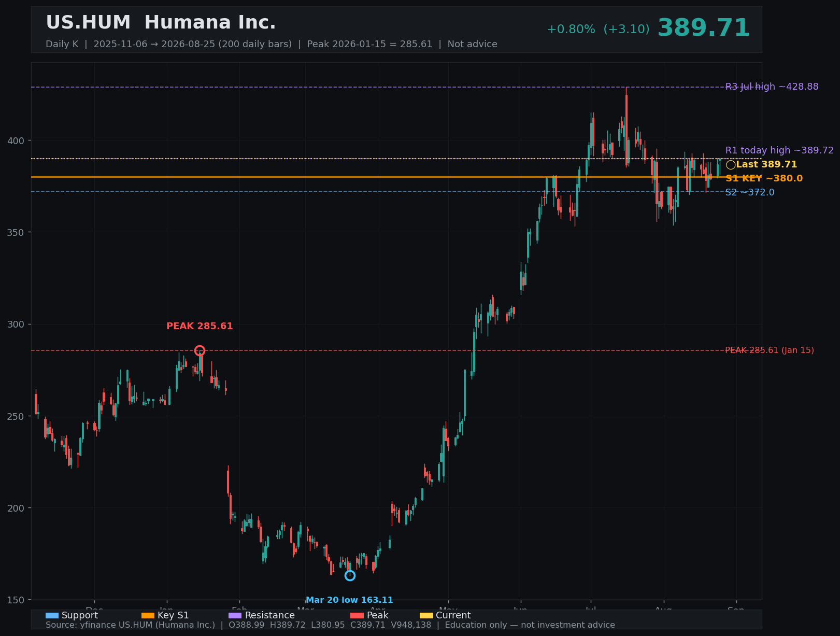840x636 pixels.
Task: Click the 'PEAK 285.61' annotation above the marker
Action: tap(200, 326)
